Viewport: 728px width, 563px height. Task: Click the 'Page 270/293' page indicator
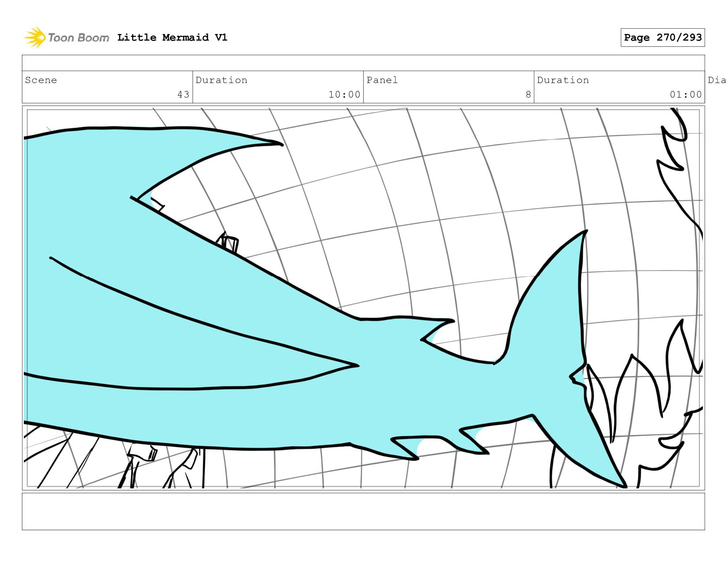(663, 38)
